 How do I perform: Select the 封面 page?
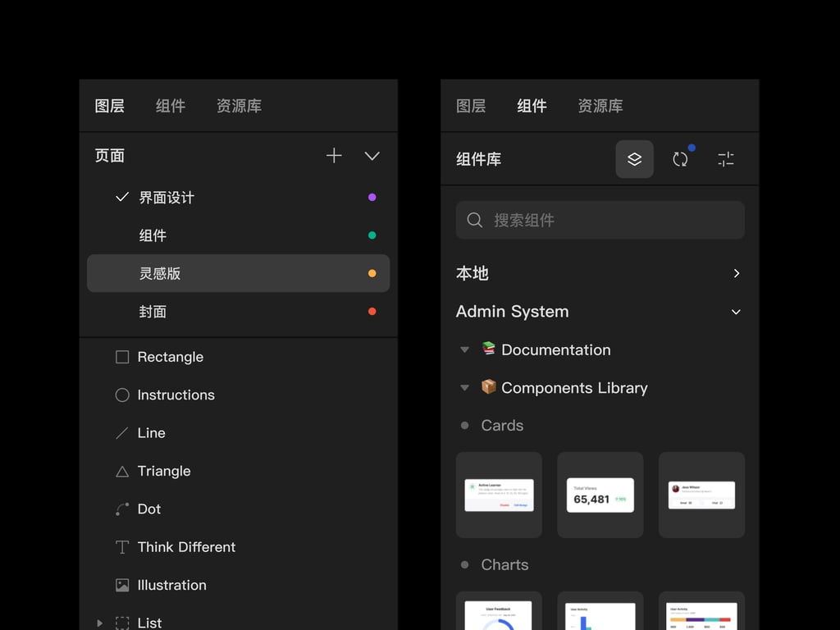coord(239,311)
